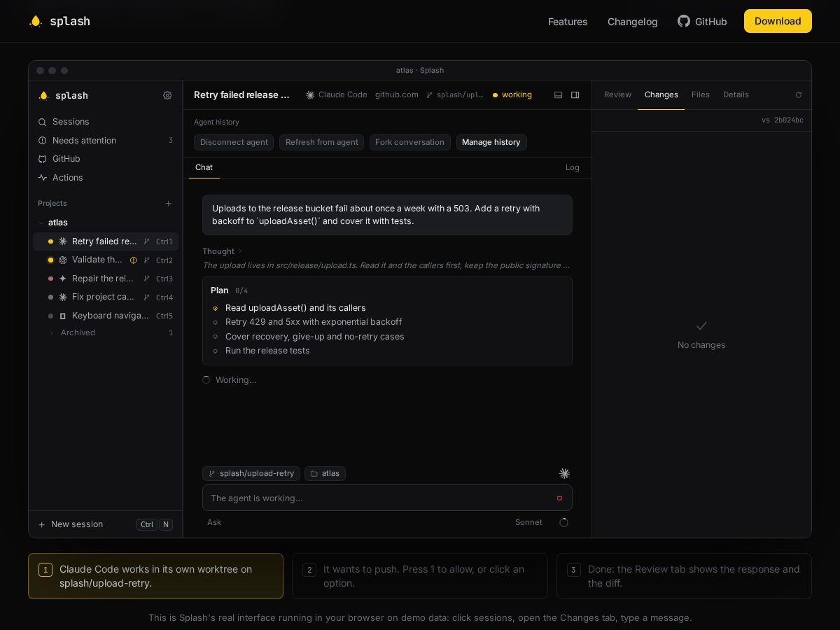Open settings gear in Splash sidebar
Screen dimensions: 840x630
[167, 95]
